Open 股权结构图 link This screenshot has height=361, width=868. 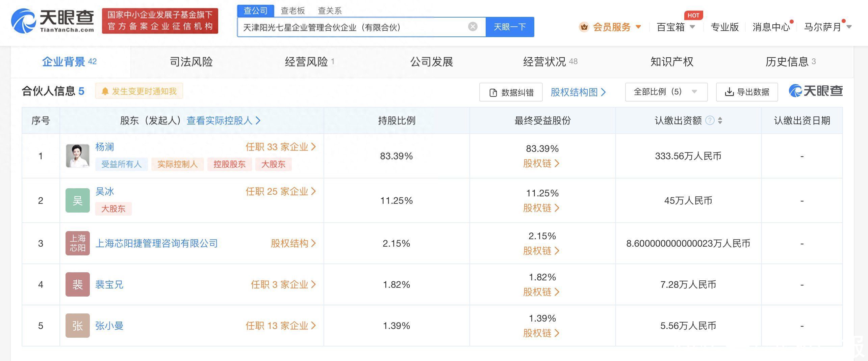click(x=578, y=92)
